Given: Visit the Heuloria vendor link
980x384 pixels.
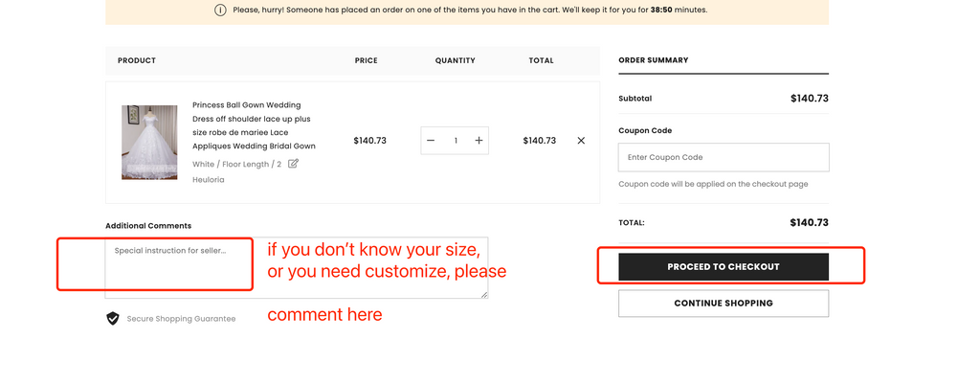Looking at the screenshot, I should tap(209, 179).
